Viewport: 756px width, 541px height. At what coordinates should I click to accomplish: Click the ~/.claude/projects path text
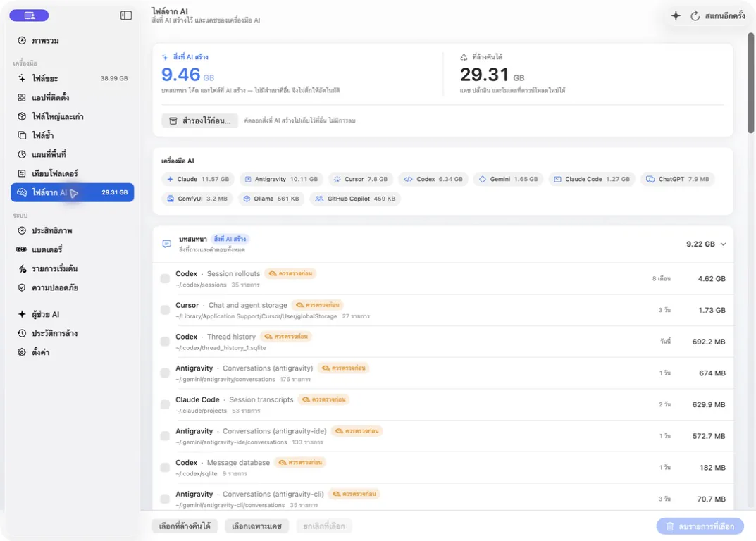[201, 411]
